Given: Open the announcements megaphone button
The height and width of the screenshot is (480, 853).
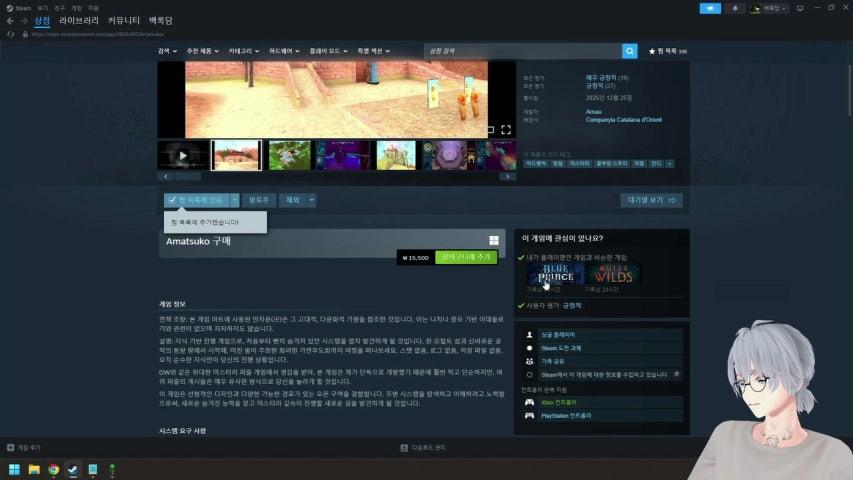Looking at the screenshot, I should 710,8.
